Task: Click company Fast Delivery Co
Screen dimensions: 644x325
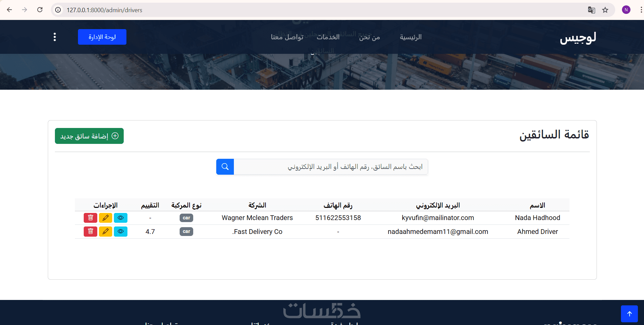Action: click(257, 232)
